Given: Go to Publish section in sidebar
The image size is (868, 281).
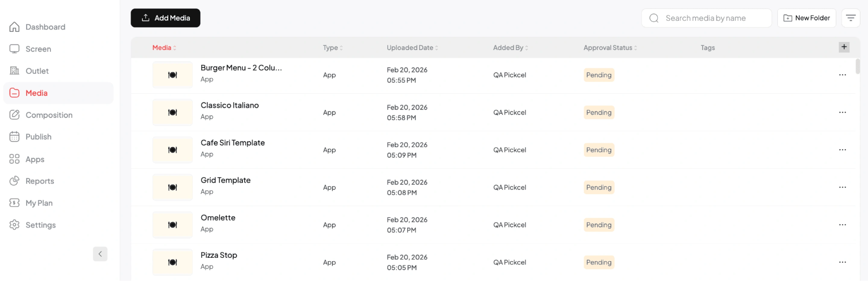Looking at the screenshot, I should click(38, 137).
